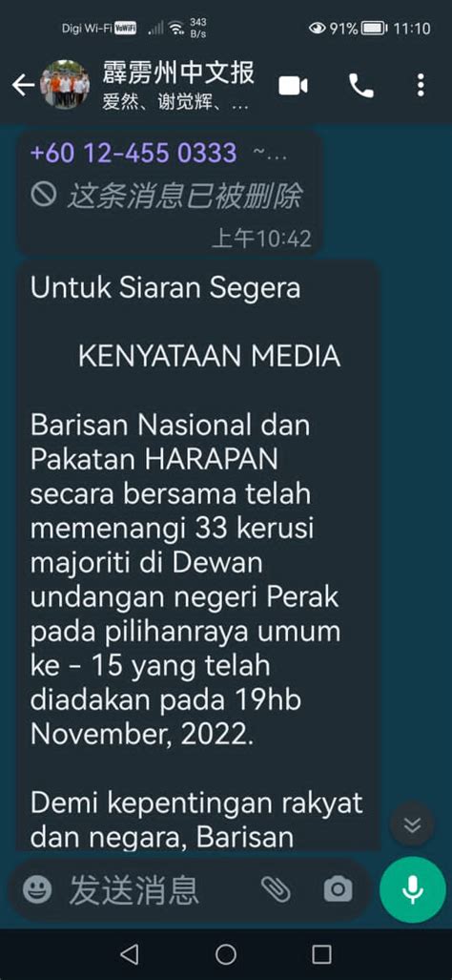452x980 pixels.
Task: Tap the battery indicator in status bar
Action: [x=374, y=28]
